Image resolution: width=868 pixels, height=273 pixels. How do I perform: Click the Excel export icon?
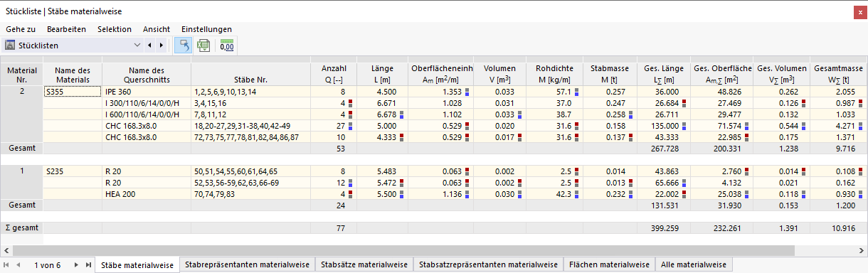tap(203, 45)
